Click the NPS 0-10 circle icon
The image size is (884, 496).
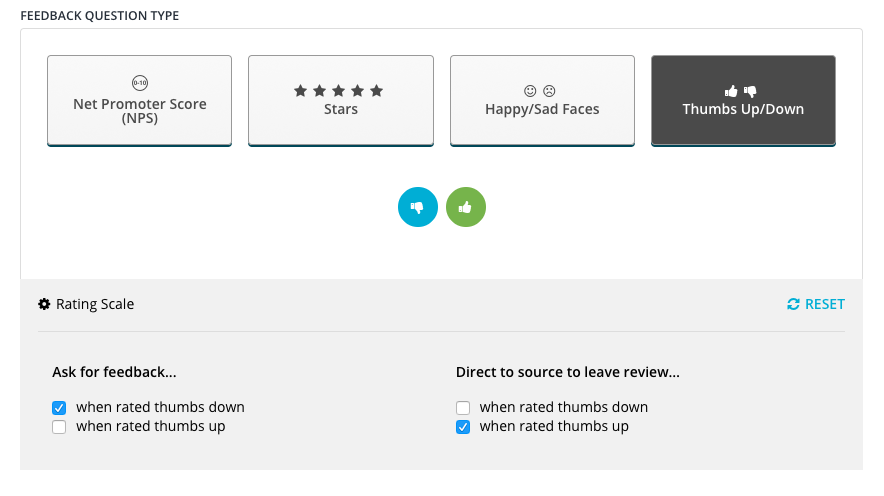click(x=140, y=83)
